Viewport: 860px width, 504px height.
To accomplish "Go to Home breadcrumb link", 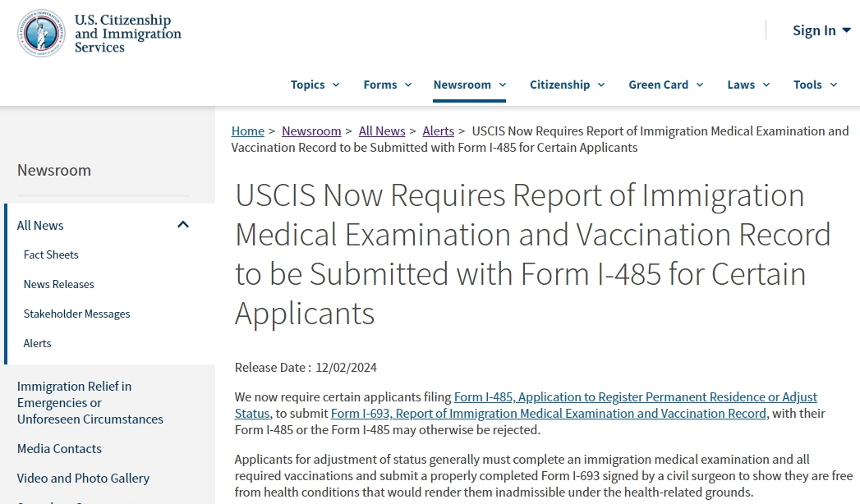I will [248, 131].
